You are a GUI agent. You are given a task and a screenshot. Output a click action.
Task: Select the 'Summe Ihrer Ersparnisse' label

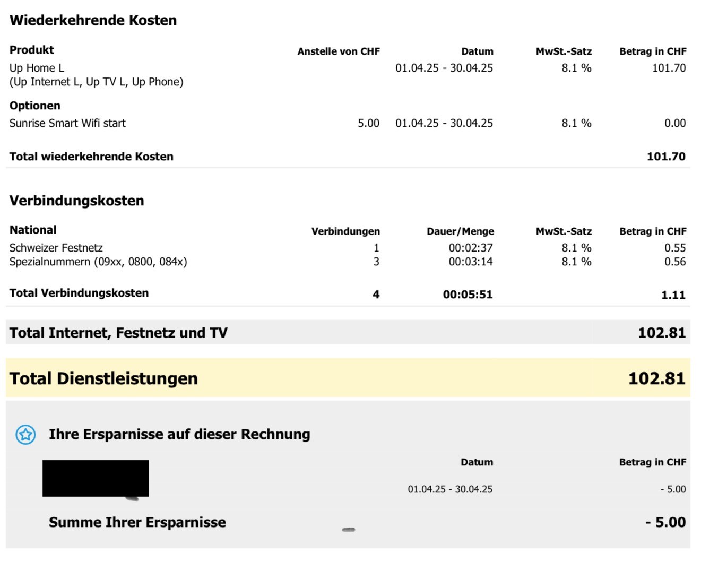click(137, 522)
